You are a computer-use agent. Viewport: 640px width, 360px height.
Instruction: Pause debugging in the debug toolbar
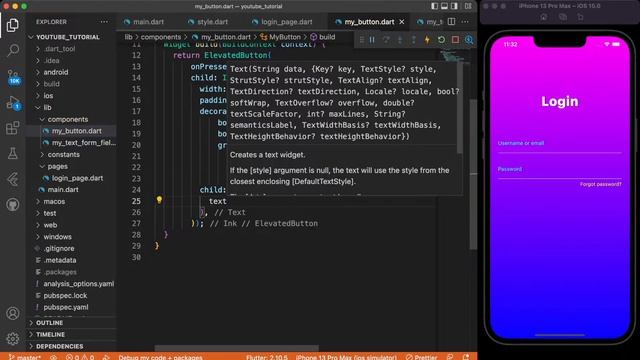(372, 40)
